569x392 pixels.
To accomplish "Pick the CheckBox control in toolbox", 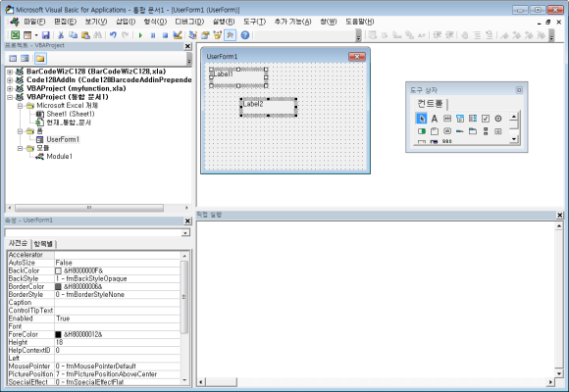I will [x=486, y=119].
